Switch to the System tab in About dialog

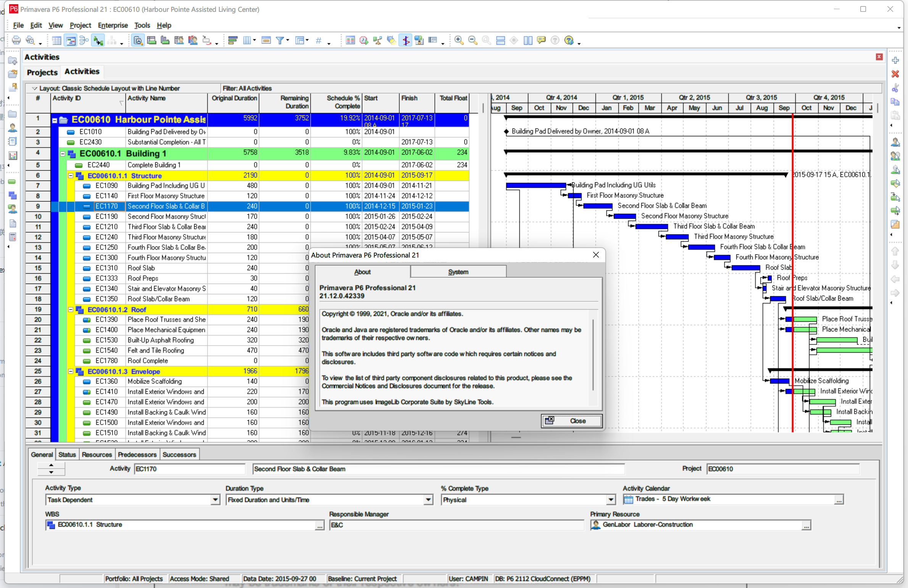458,272
